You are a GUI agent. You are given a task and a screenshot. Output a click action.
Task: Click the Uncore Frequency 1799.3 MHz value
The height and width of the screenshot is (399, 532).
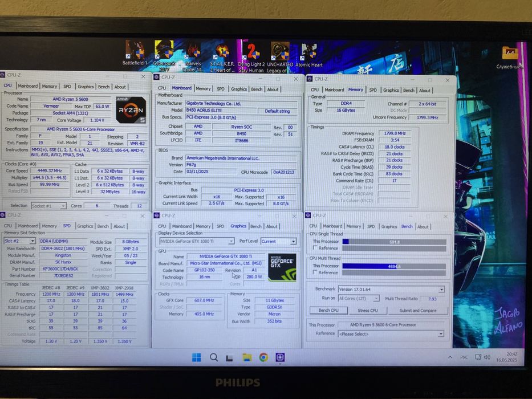427,117
